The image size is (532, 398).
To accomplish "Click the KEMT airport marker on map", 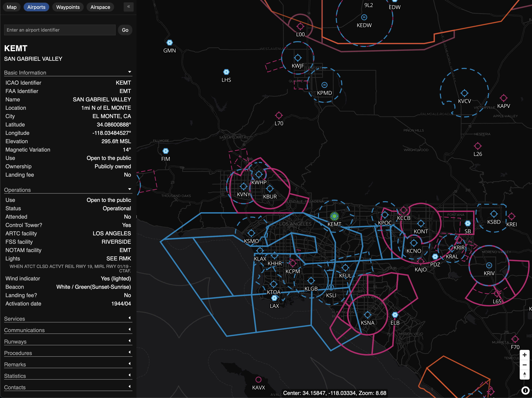I will click(334, 216).
